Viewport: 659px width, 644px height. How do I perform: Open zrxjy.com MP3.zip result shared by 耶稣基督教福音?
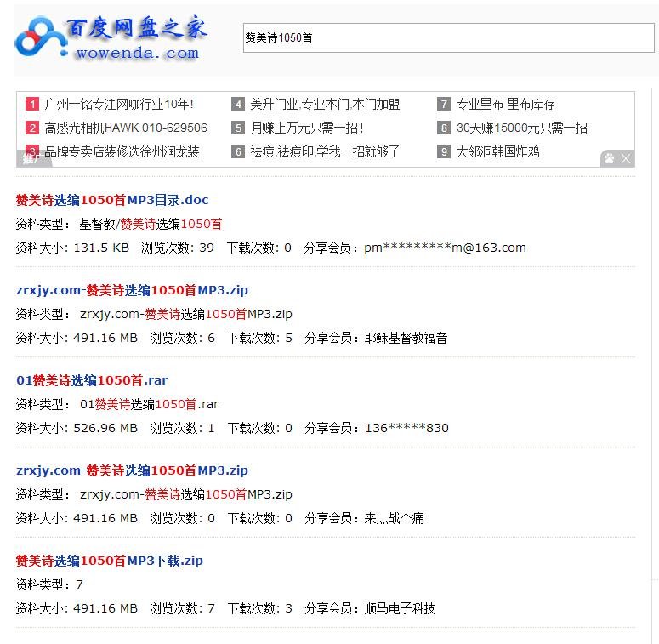132,290
